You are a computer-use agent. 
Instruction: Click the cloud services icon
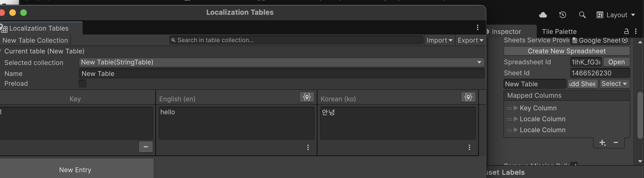pos(543,15)
